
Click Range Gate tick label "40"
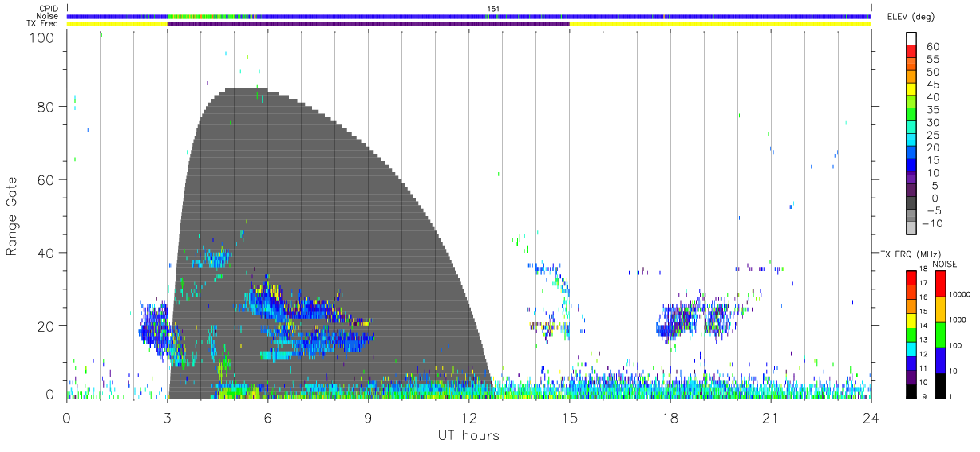coord(48,253)
